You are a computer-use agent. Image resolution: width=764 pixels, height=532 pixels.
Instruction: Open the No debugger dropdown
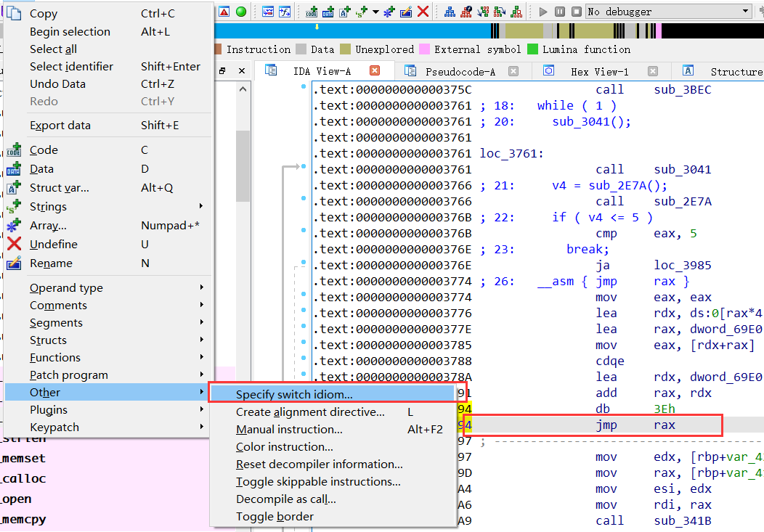click(668, 12)
